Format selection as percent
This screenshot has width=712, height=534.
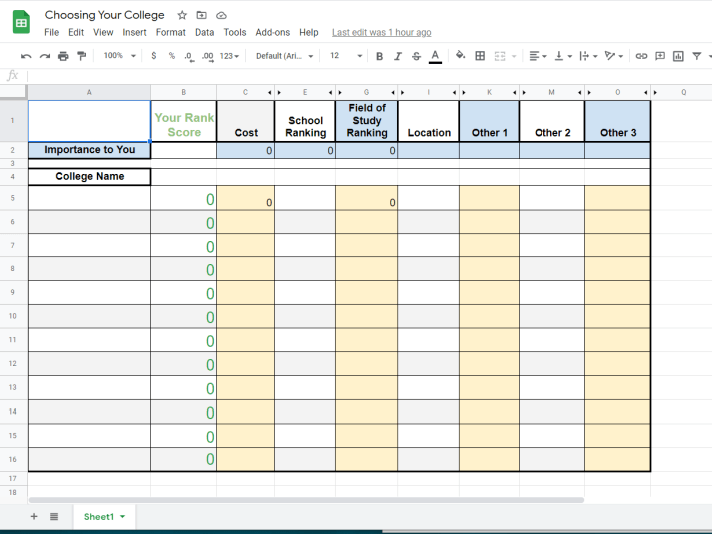click(x=171, y=56)
